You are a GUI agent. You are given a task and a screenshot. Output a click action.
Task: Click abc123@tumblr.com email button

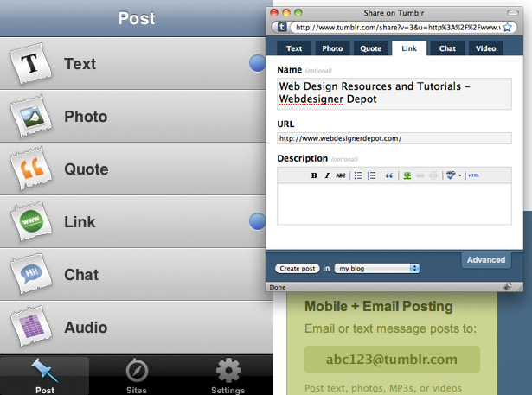[392, 360]
